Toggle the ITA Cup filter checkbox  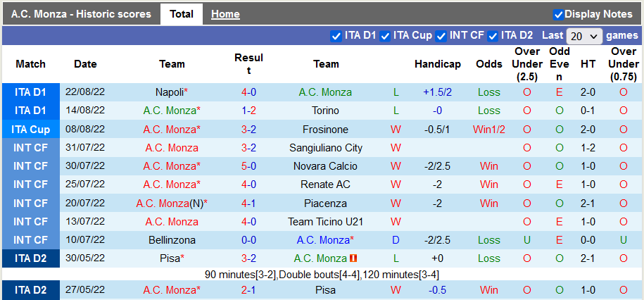tap(385, 36)
